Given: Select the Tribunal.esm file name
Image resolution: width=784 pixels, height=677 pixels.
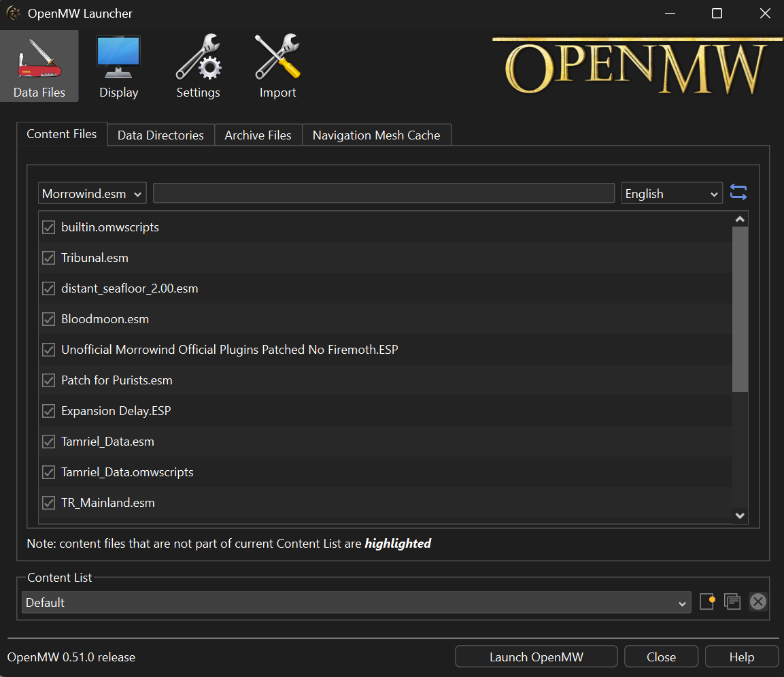Looking at the screenshot, I should coord(95,258).
